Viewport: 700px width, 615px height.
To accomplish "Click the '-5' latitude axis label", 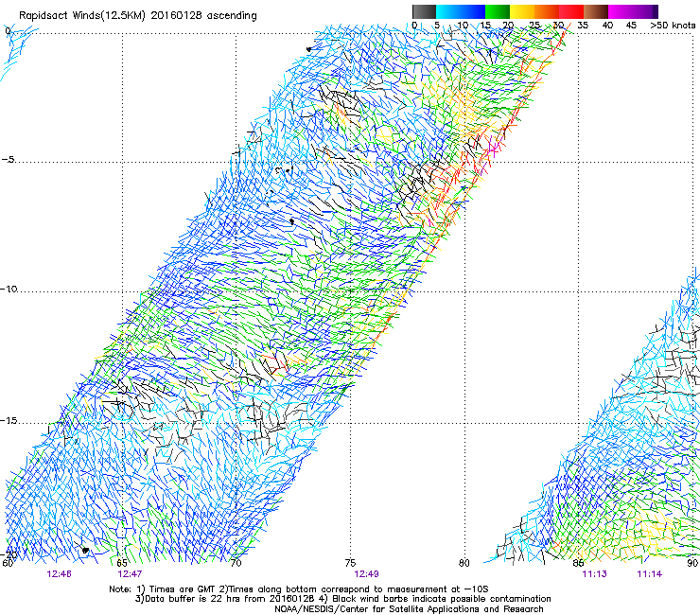I will 9,160.
